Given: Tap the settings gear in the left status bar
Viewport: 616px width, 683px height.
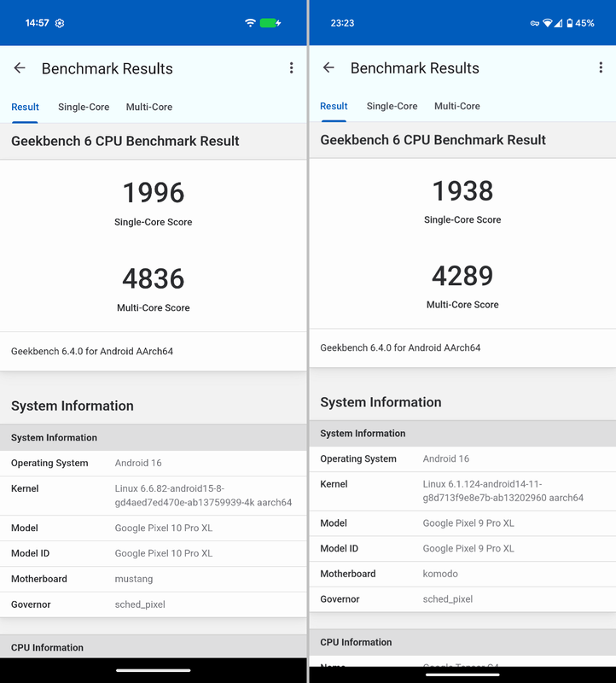Looking at the screenshot, I should [58, 23].
